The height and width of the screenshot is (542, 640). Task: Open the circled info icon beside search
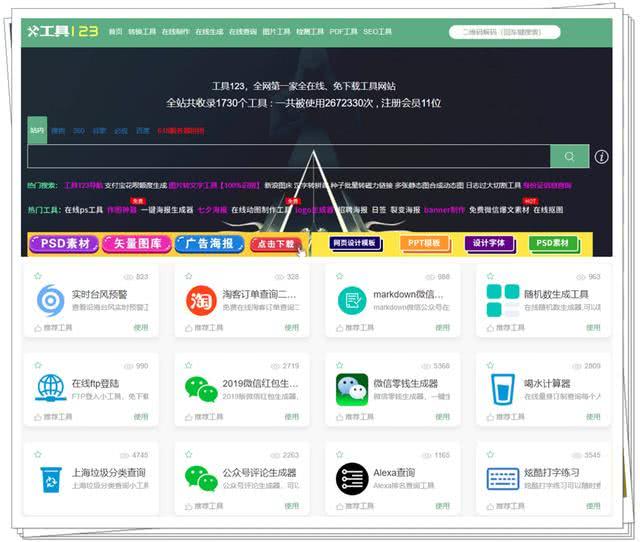click(x=601, y=157)
